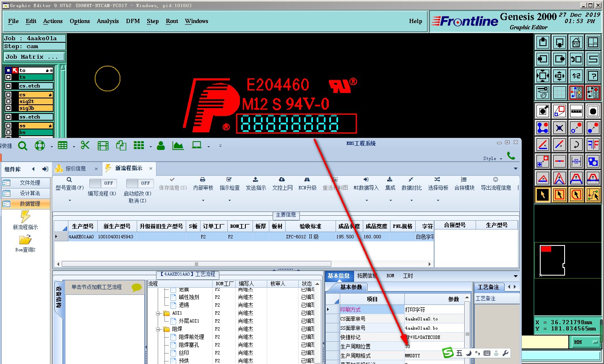This screenshot has height=364, width=604.
Task: Toggle visibility checkbox for layer ss
Action: 8,126
